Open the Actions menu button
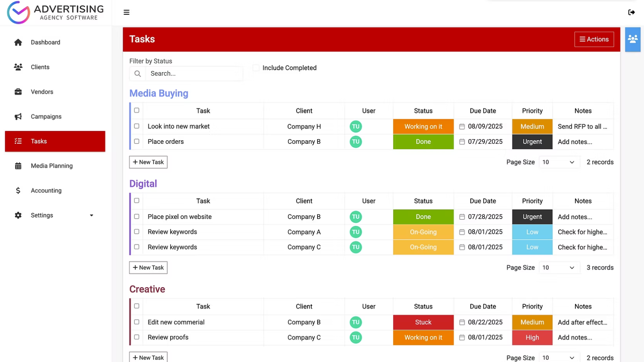Image resolution: width=644 pixels, height=362 pixels. click(x=594, y=39)
